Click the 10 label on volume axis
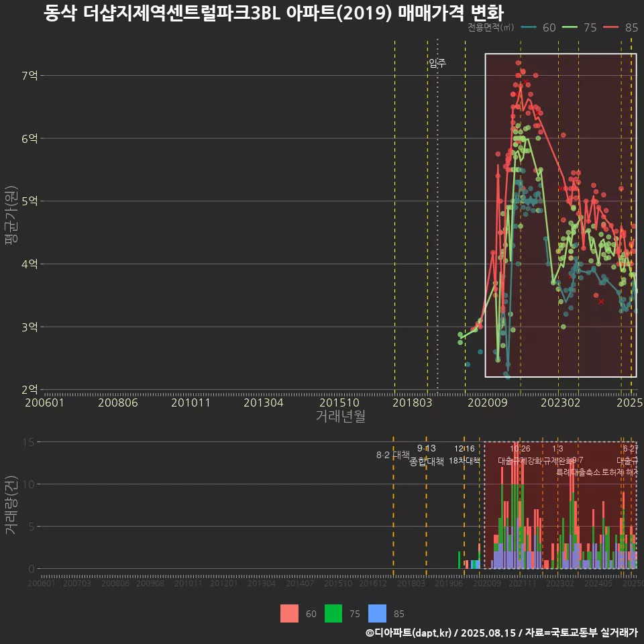 coord(29,484)
